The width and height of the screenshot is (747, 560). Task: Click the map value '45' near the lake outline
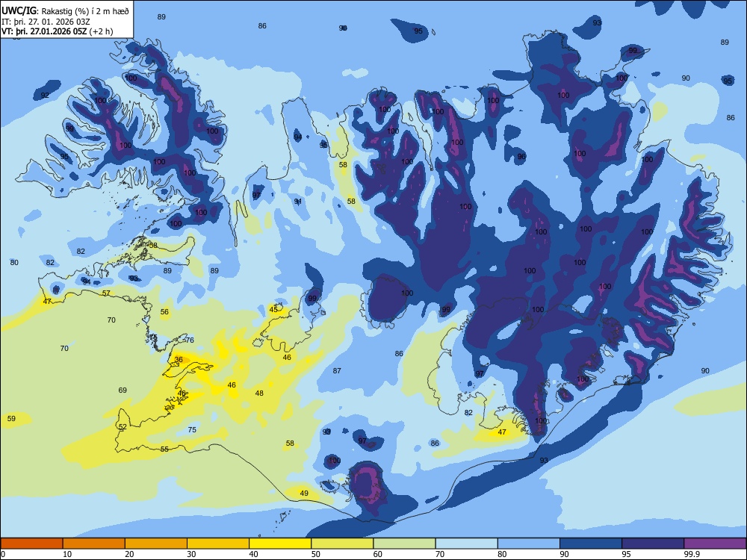[273, 310]
